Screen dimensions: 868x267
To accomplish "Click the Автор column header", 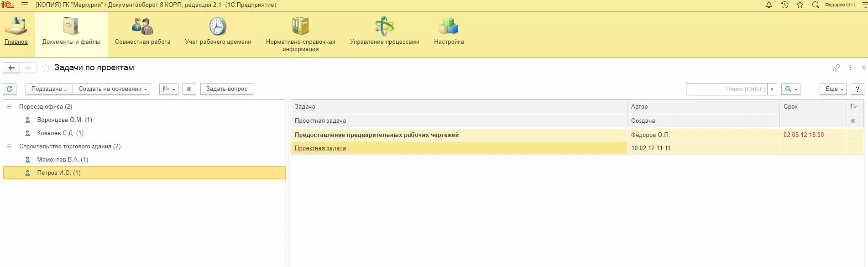I will 703,106.
